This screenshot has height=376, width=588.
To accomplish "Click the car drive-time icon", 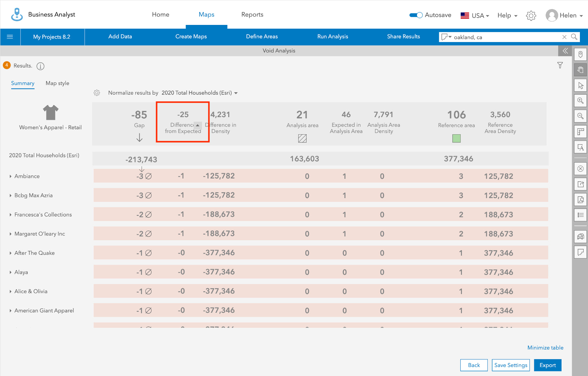I will point(581,237).
